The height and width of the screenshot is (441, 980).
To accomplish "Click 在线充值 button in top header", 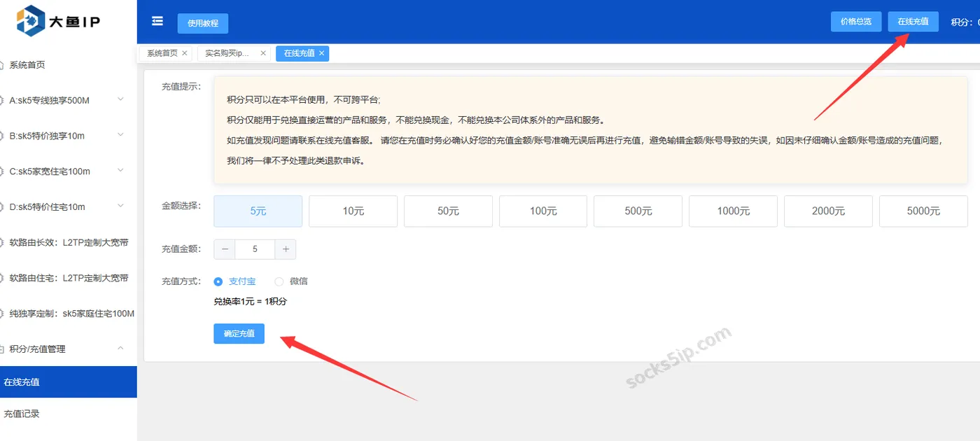I will [x=913, y=22].
